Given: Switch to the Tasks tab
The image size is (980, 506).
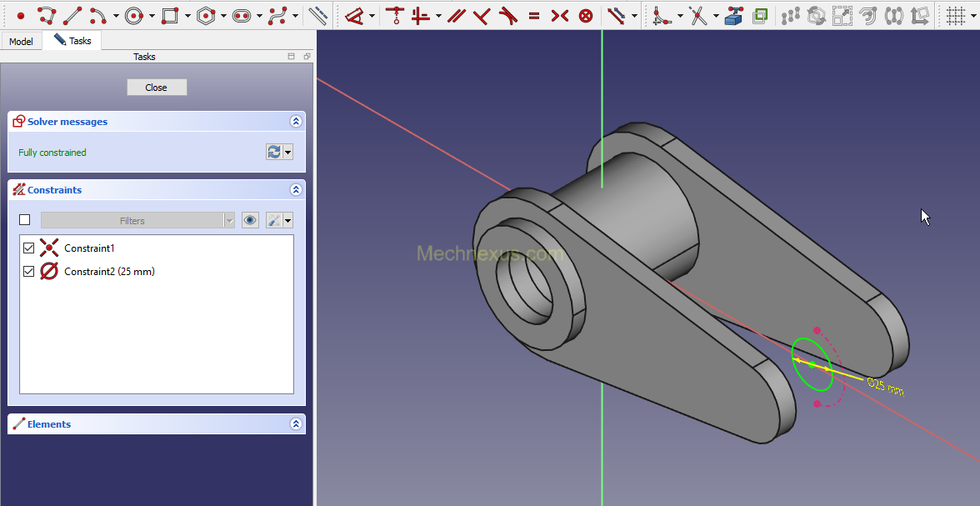Looking at the screenshot, I should coord(72,40).
